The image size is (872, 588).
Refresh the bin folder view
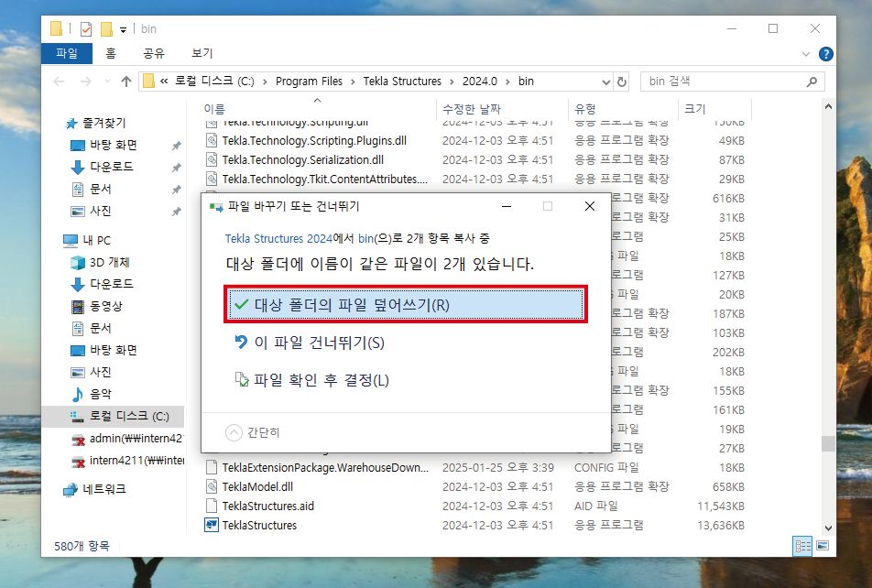click(622, 82)
